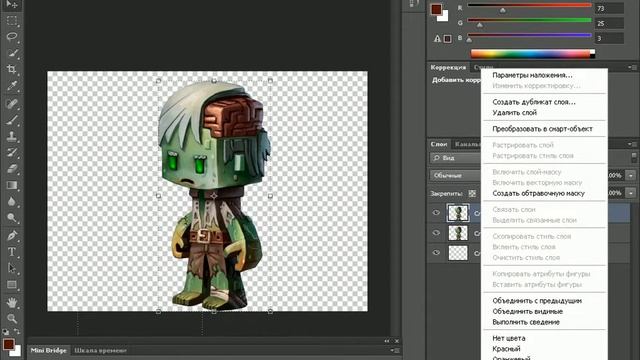This screenshot has width=640, height=360.
Task: Select the History Brush tool
Action: tap(11, 152)
